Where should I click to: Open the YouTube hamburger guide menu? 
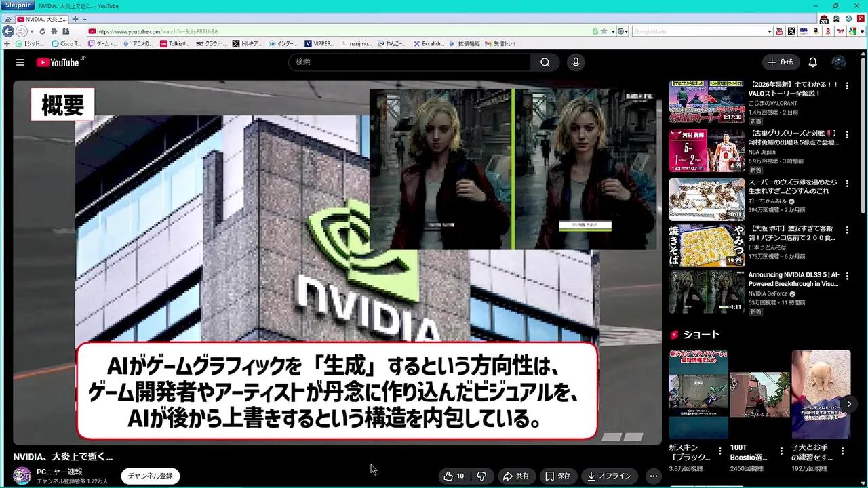coord(20,62)
